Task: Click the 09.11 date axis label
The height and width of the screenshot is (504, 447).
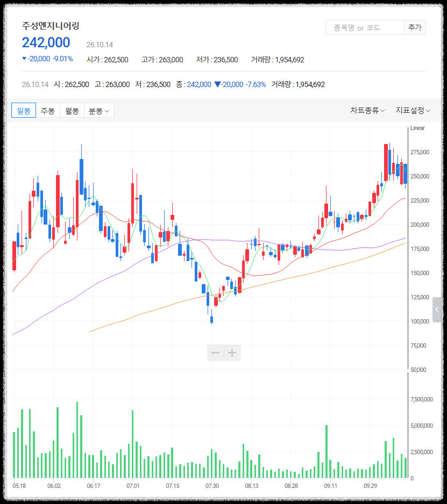Action: [x=330, y=486]
